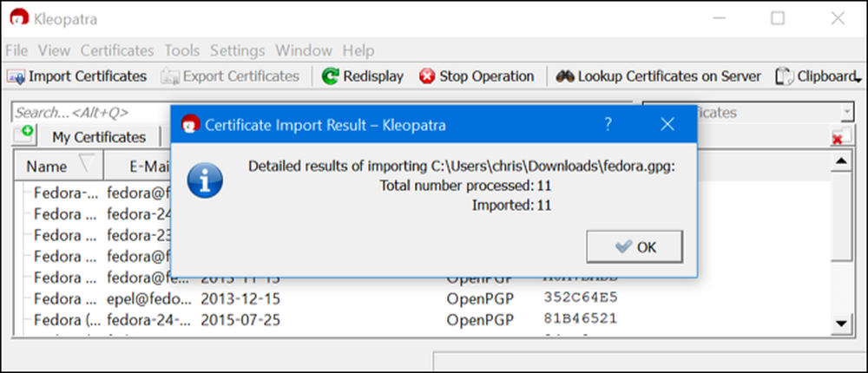Open the View menu
This screenshot has width=868, height=373.
pyautogui.click(x=54, y=50)
